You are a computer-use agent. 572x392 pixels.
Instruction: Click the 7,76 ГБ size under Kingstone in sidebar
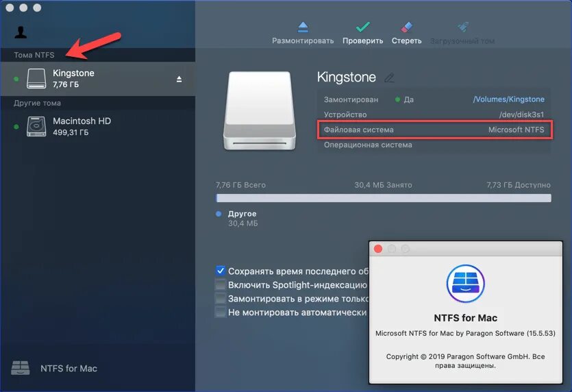coord(66,84)
